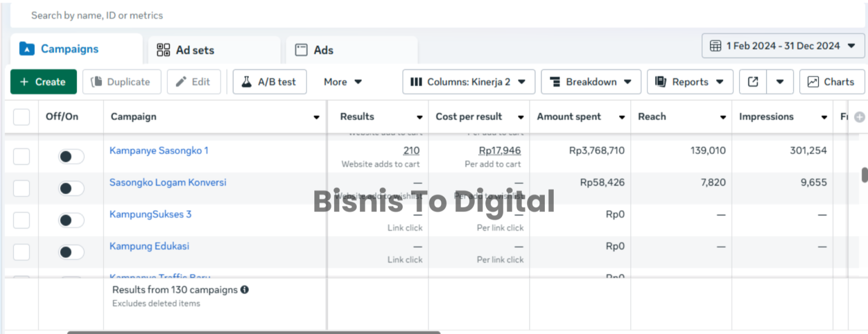Check the Kampung Edukasi row checkbox

(21, 252)
